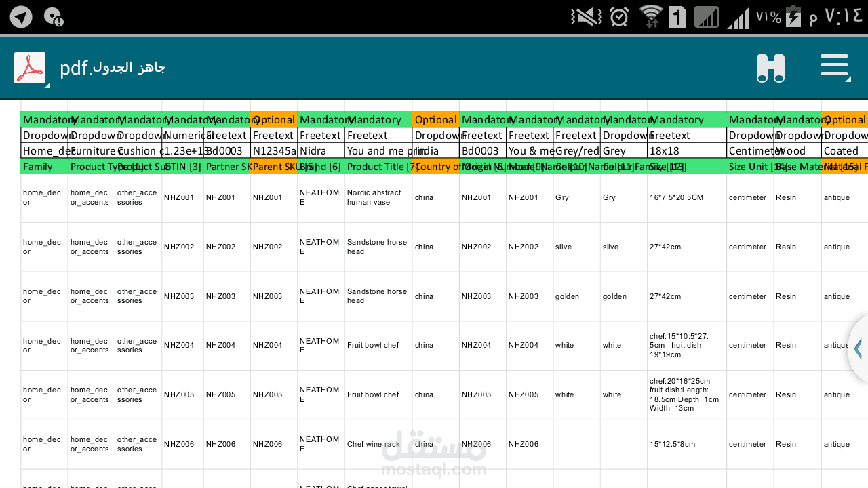Open the binoculars search tool
This screenshot has height=488, width=868.
(x=771, y=68)
